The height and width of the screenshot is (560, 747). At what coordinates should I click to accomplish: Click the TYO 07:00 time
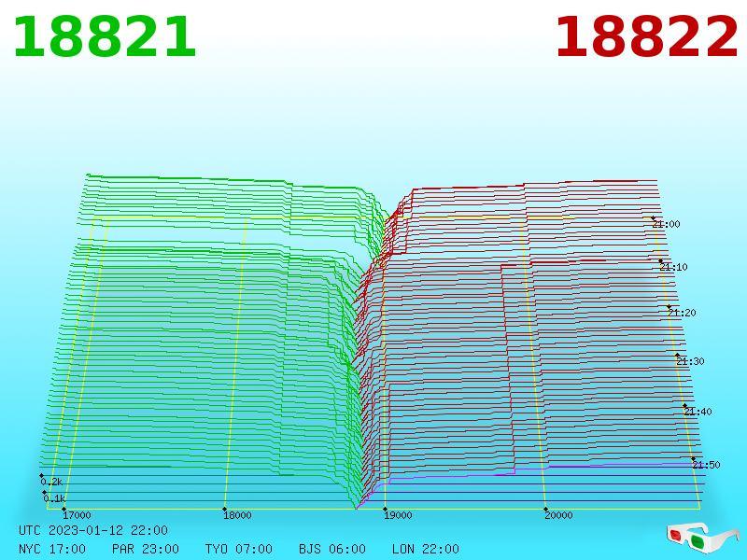tap(239, 549)
